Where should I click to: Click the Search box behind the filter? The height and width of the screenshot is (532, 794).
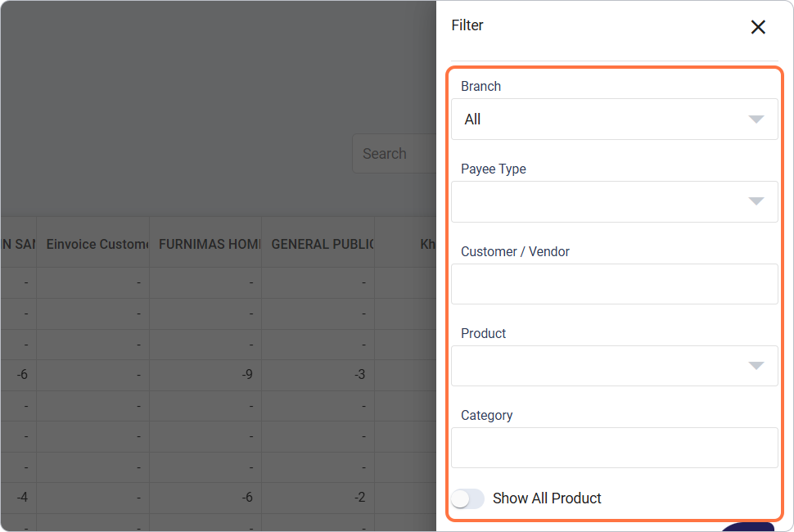tap(395, 153)
